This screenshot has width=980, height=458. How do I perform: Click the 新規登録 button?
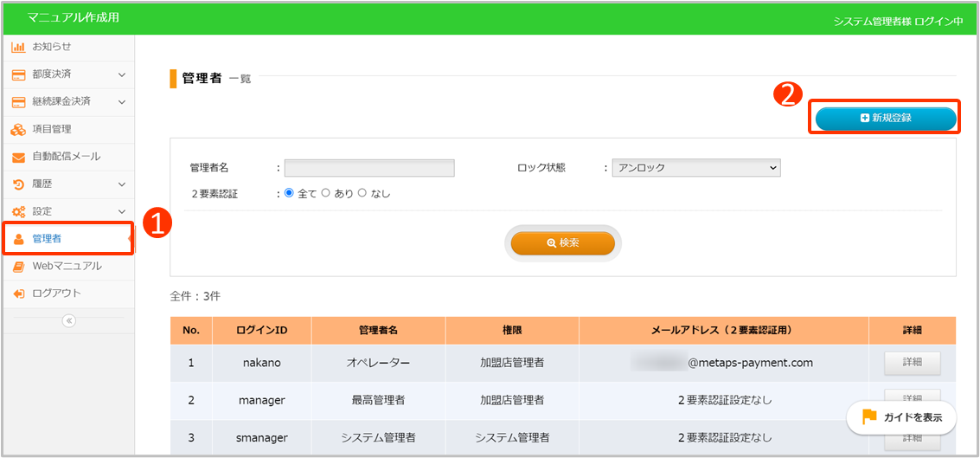click(886, 118)
